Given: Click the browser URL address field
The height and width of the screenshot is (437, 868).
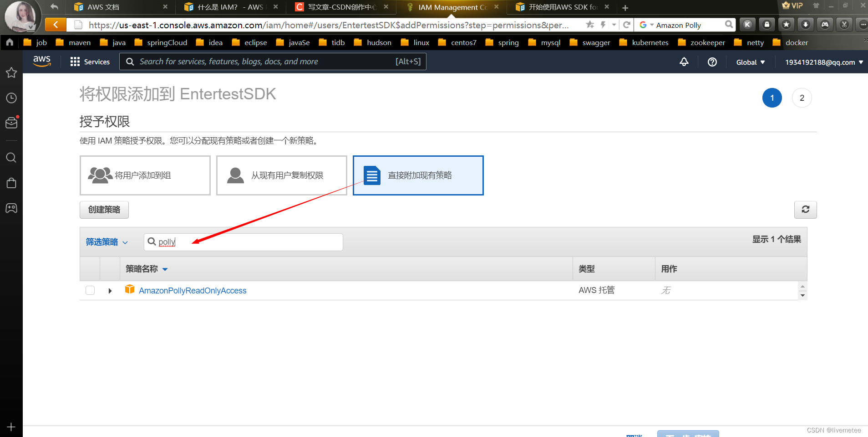Looking at the screenshot, I should pos(328,25).
